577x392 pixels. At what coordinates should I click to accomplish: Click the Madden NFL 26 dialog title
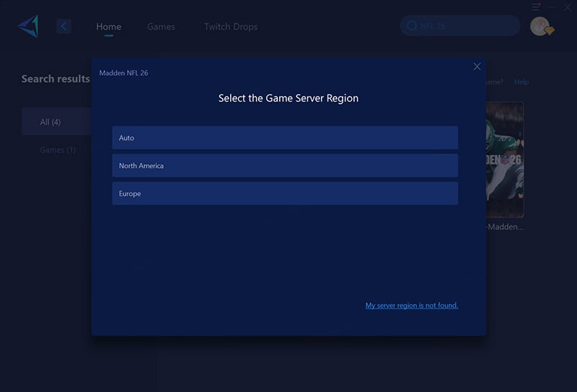pos(123,73)
